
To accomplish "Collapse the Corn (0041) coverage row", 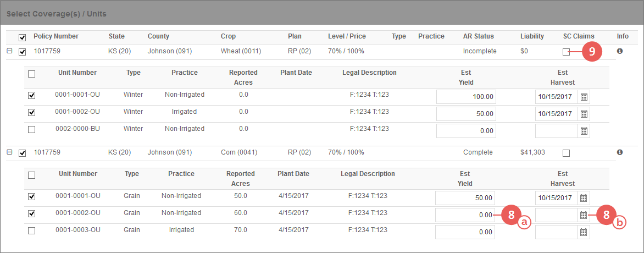I will pos(10,152).
